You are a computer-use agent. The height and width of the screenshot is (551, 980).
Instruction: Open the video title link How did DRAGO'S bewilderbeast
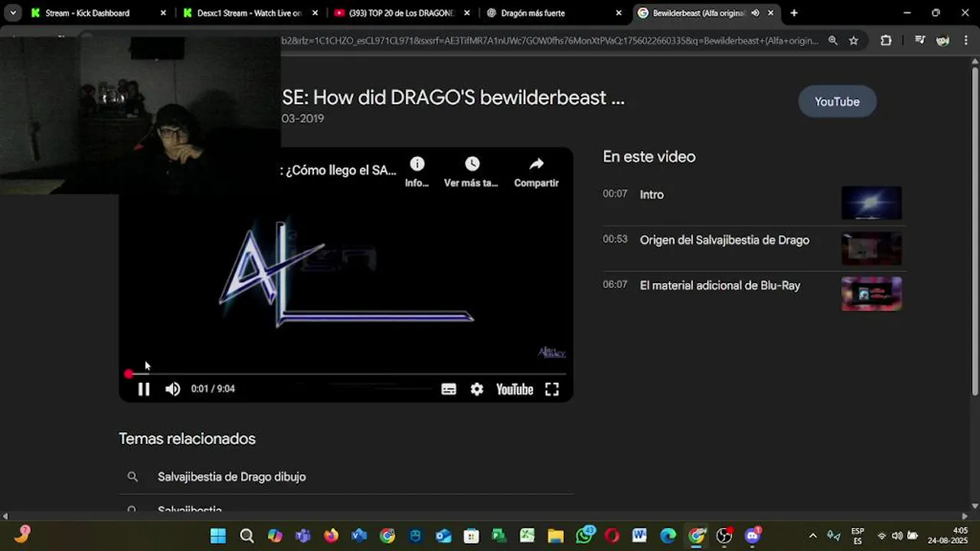click(x=453, y=98)
